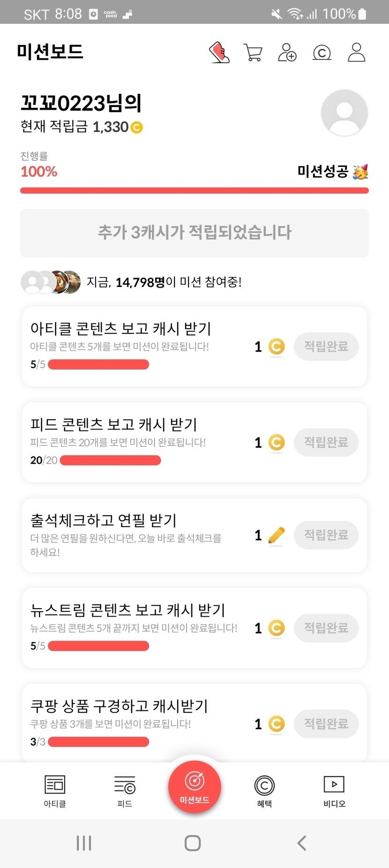Tap 적립완료 button for 피드 콘텐츠 mission

pos(326,442)
